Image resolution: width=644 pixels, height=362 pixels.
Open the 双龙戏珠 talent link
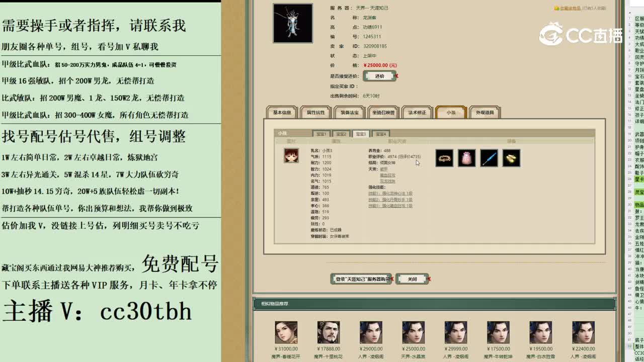pos(387,181)
